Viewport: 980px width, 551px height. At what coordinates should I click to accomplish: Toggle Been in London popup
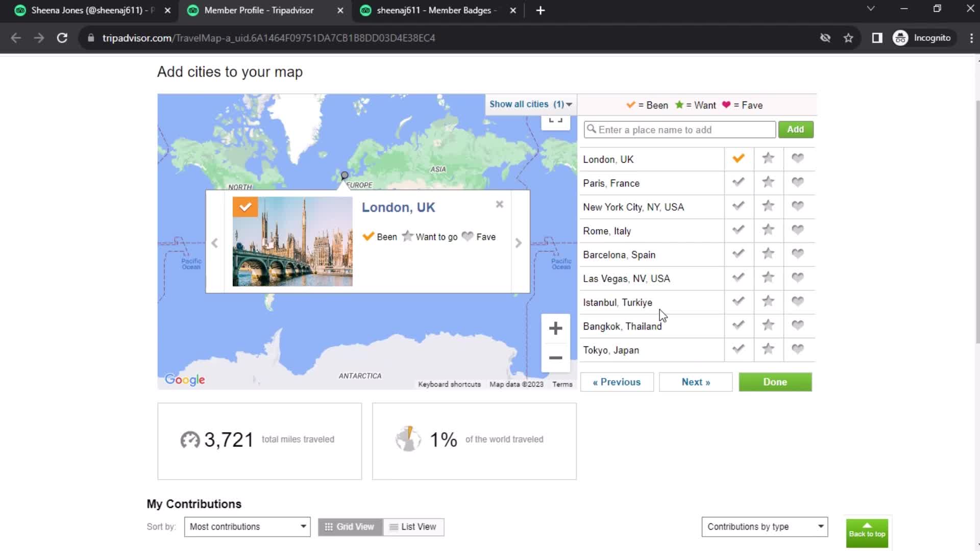(380, 237)
